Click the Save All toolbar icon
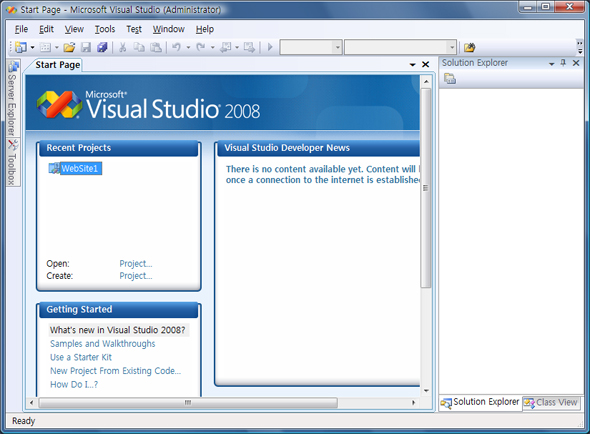 (102, 47)
